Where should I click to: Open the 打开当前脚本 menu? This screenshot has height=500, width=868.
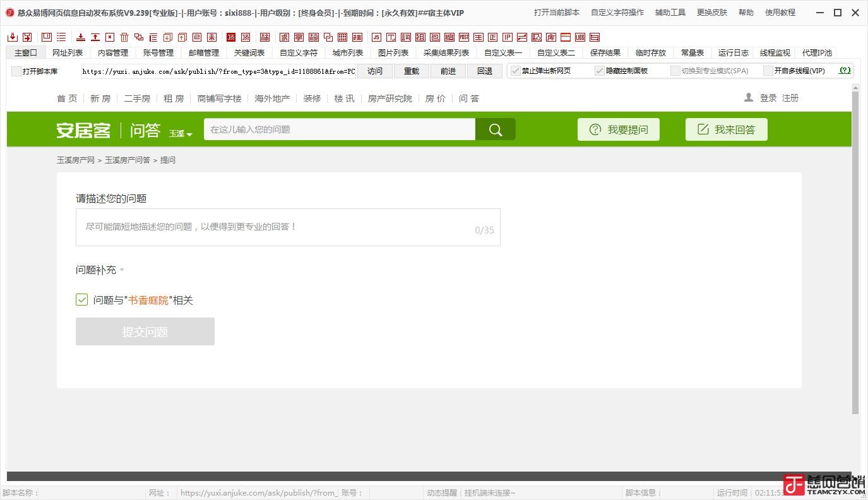pos(557,13)
